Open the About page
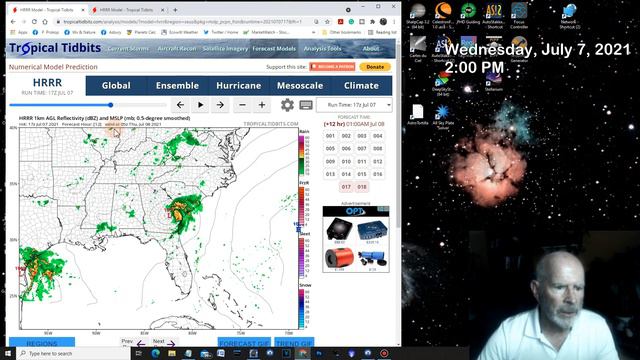640x360 pixels. [x=371, y=49]
